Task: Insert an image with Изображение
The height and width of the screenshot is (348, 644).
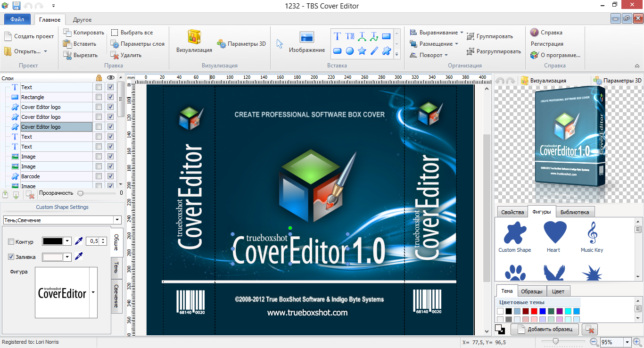Action: tap(307, 42)
